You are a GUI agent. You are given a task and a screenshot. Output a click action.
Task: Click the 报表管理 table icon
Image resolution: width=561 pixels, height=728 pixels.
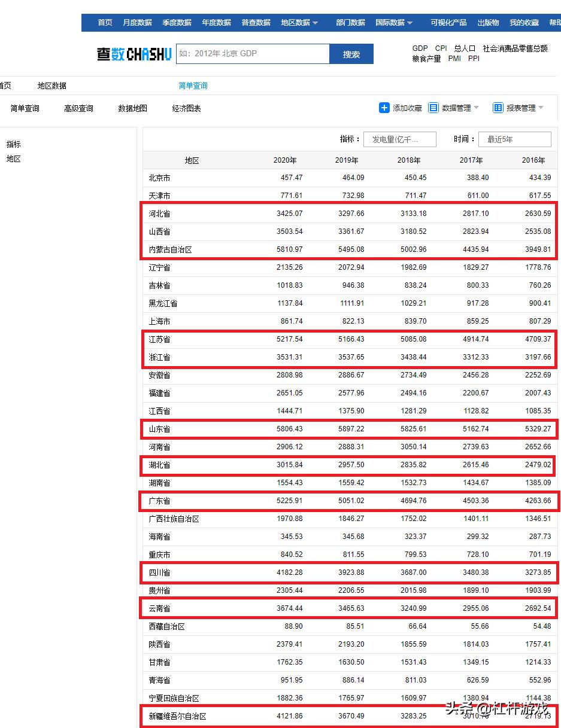point(499,108)
